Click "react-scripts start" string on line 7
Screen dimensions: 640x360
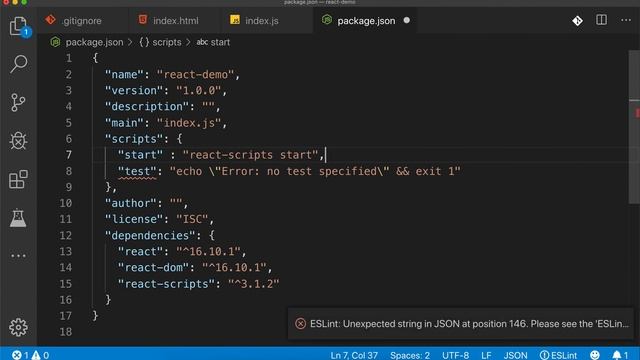(x=250, y=155)
